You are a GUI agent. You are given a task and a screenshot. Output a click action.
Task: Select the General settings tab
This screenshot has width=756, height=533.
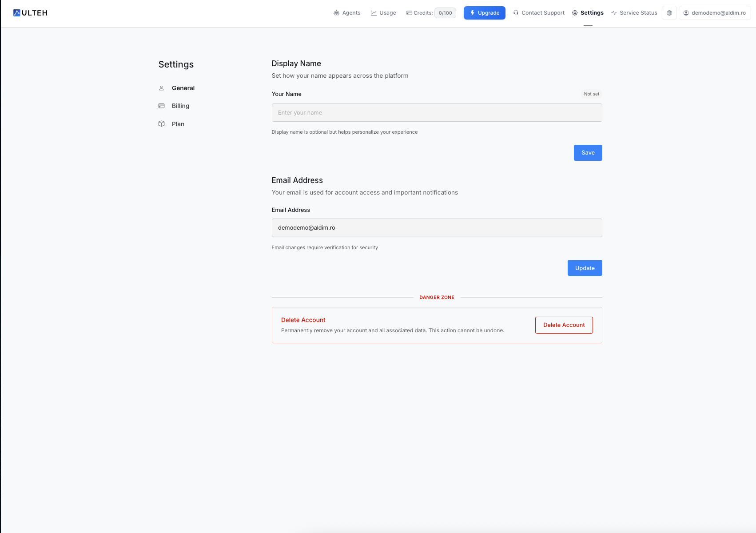pos(183,88)
